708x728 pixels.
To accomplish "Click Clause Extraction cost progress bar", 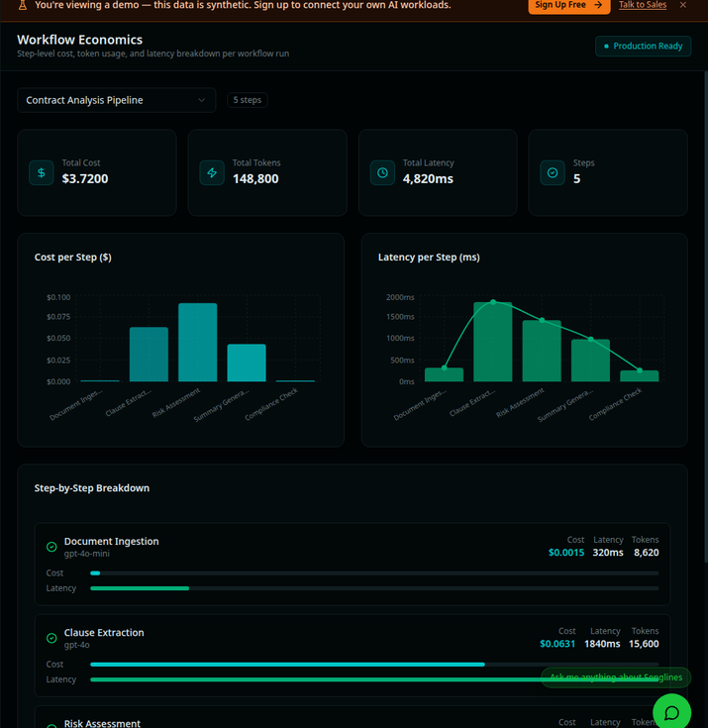I will 374,665.
